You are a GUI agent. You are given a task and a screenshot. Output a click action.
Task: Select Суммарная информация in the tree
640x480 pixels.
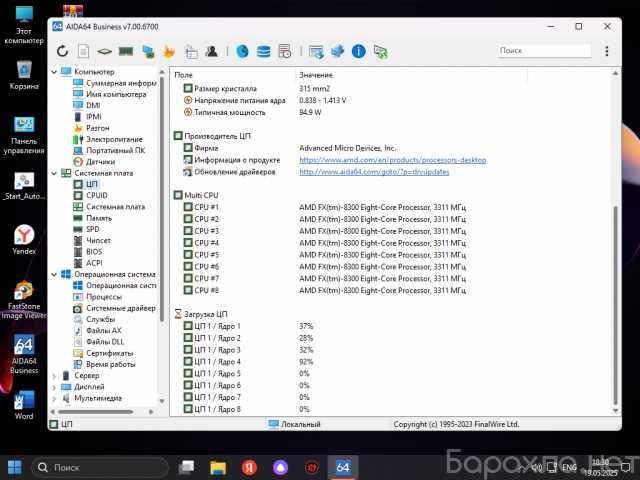pos(115,83)
